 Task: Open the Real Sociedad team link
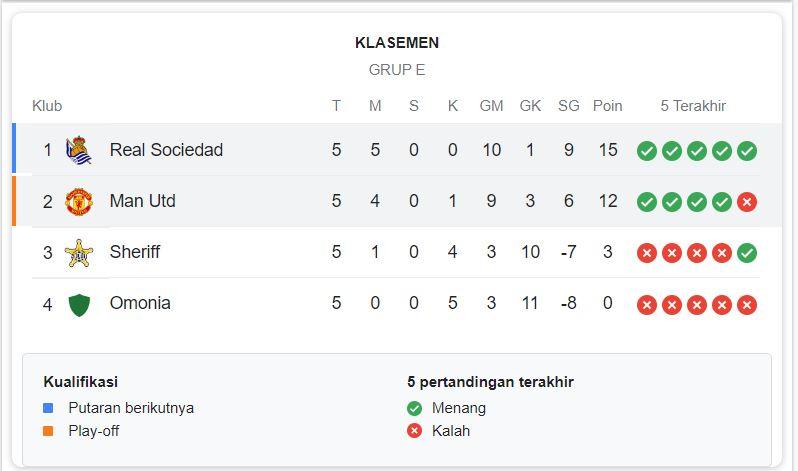point(166,150)
